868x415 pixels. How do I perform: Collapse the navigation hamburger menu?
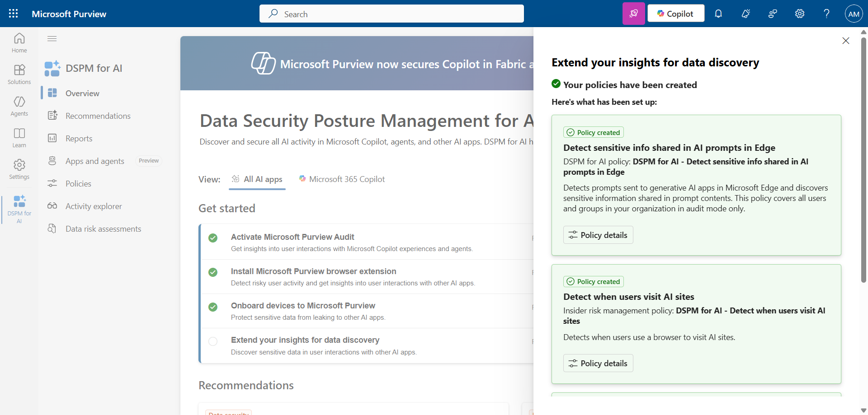pos(52,39)
